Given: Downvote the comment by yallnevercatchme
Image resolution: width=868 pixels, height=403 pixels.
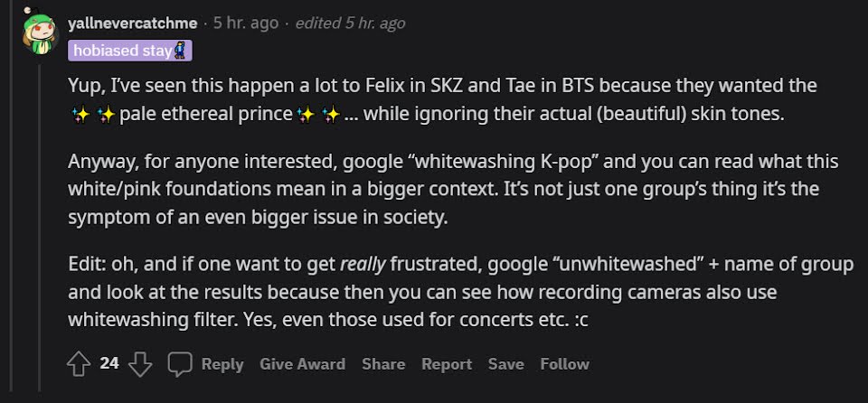Looking at the screenshot, I should (x=139, y=364).
